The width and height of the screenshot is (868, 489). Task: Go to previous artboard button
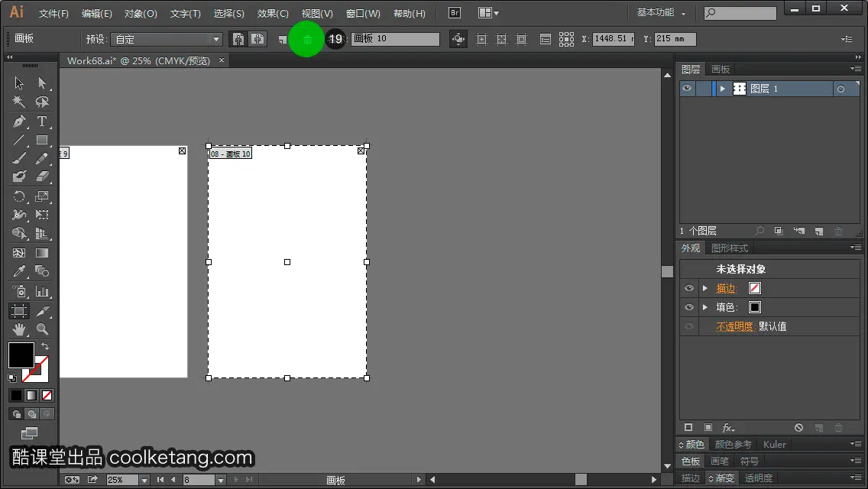coord(173,480)
